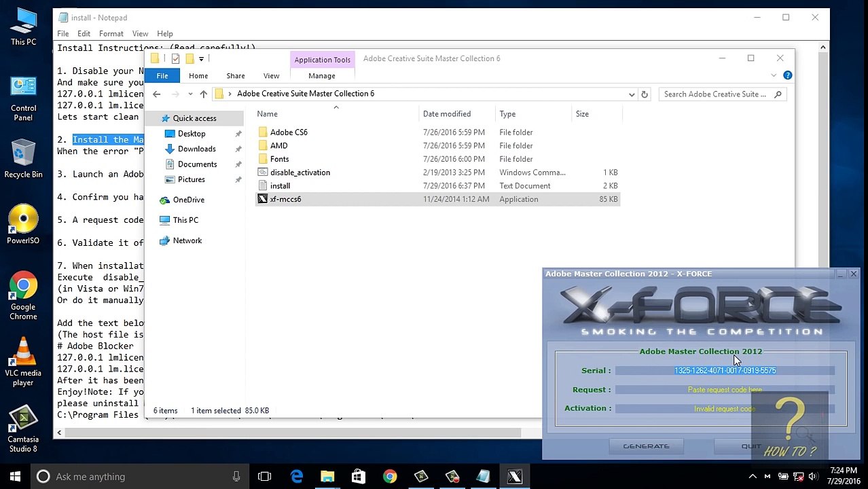Select Downloads in the Quick access list
This screenshot has height=489, width=868.
(x=196, y=149)
